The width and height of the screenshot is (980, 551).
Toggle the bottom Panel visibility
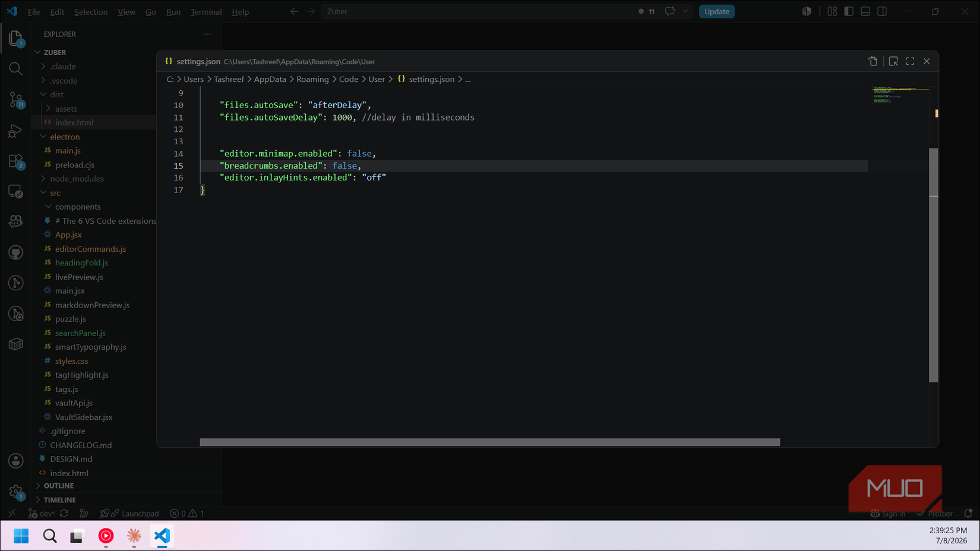(x=865, y=11)
